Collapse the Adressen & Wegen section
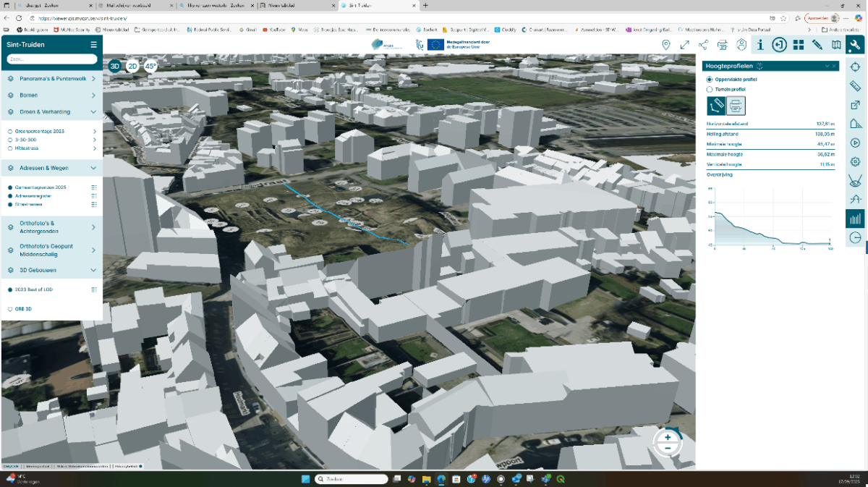The width and height of the screenshot is (868, 487). pyautogui.click(x=93, y=168)
